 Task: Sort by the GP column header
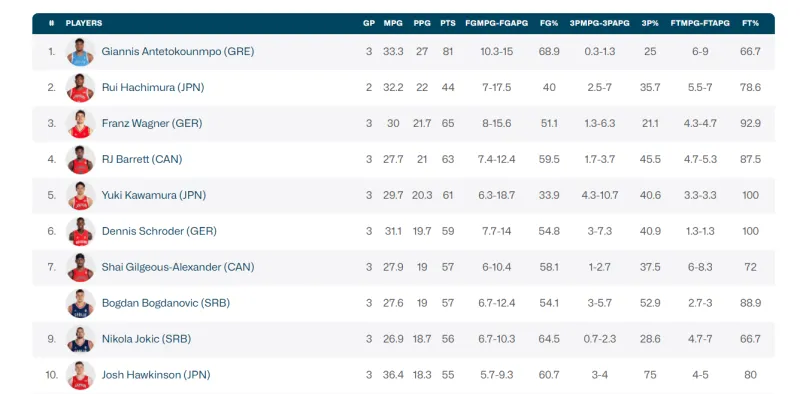pyautogui.click(x=369, y=23)
